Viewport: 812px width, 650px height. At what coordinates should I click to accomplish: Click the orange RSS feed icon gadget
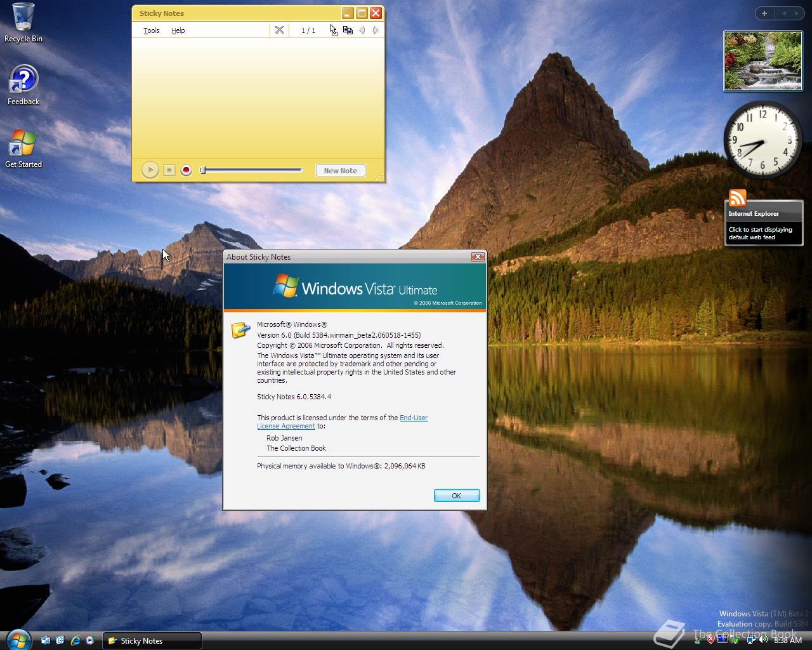[x=737, y=198]
